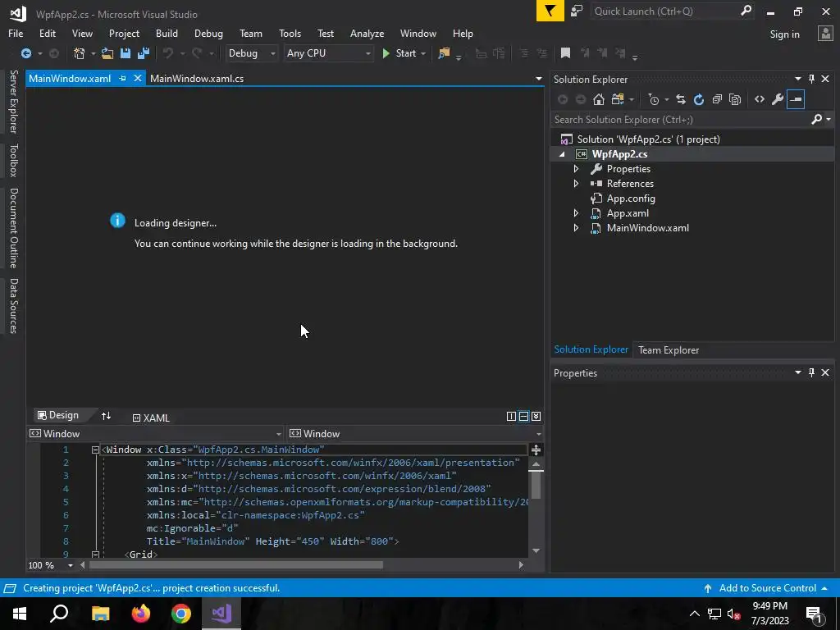Image resolution: width=840 pixels, height=630 pixels.
Task: Click the Search Solution Explorer field
Action: pyautogui.click(x=680, y=119)
